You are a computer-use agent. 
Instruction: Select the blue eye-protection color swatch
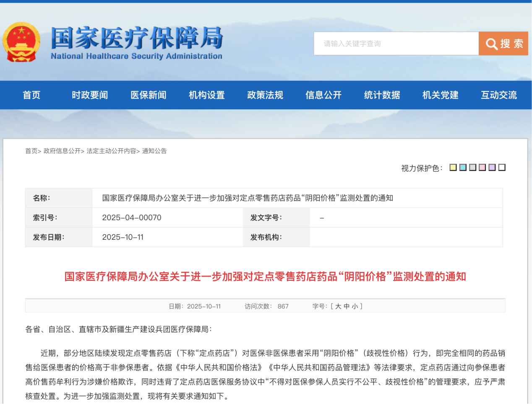coord(463,168)
